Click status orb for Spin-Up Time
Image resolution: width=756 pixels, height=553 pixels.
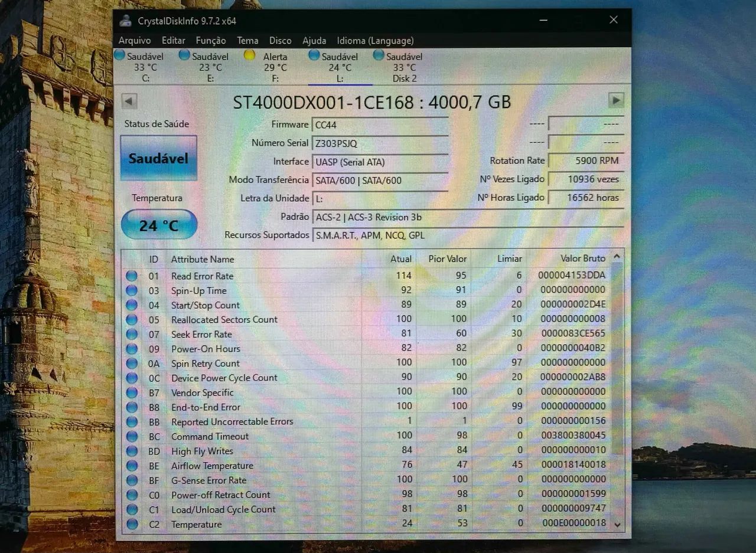131,290
